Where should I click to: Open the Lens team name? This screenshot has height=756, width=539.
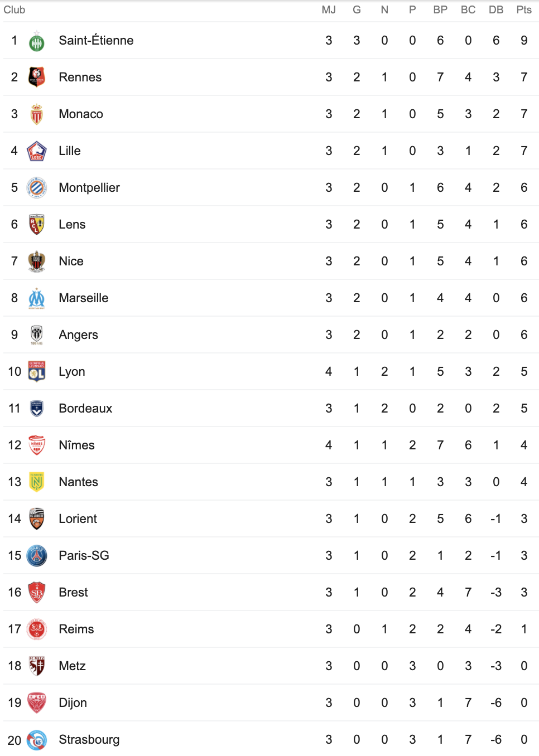(72, 225)
